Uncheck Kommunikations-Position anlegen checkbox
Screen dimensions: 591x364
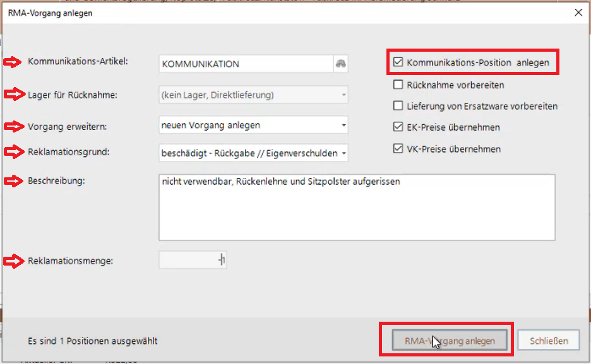(x=398, y=62)
